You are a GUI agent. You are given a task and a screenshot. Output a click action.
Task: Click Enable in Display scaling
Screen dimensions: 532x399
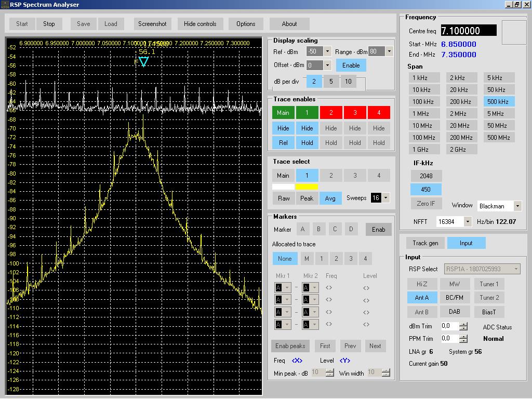(351, 65)
